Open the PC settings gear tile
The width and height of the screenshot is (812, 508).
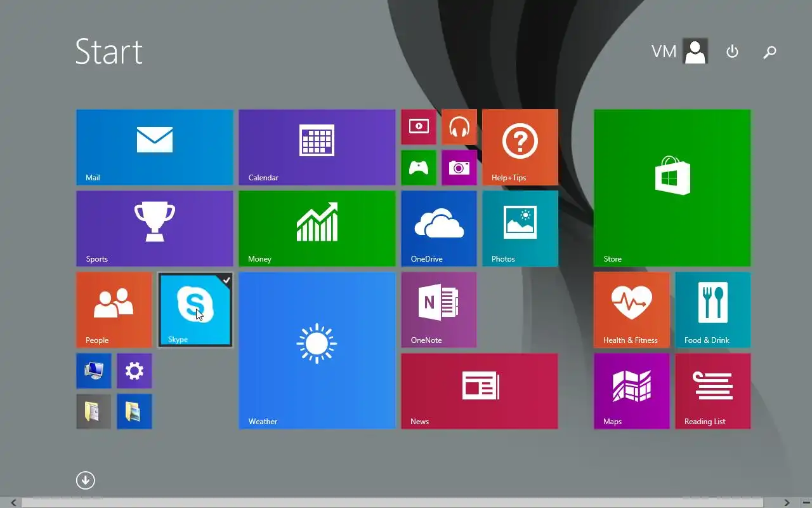tap(134, 371)
